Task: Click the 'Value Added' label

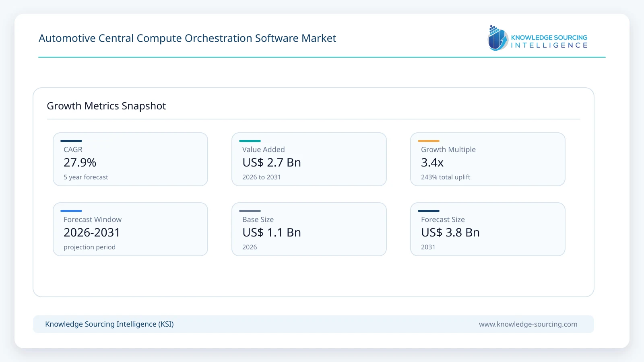Action: pyautogui.click(x=263, y=150)
